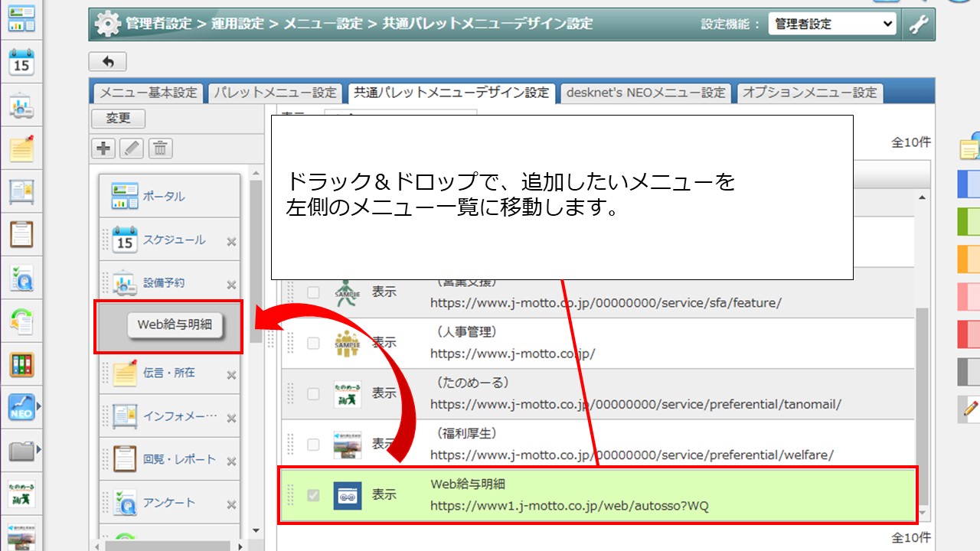Open the NEO icon in left sidebar
Image resolution: width=980 pixels, height=551 pixels.
tap(21, 409)
